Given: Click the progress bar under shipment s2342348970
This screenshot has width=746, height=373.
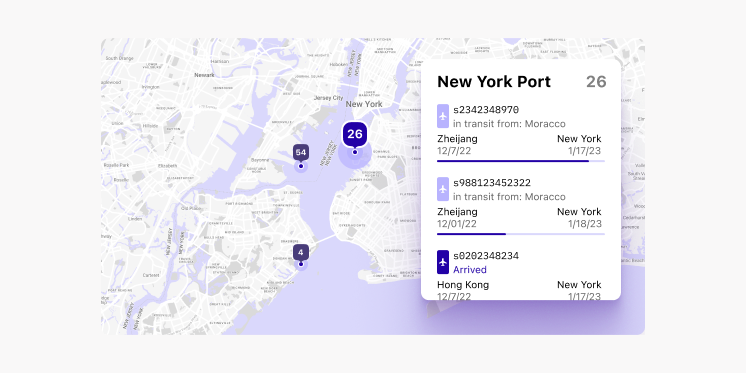Looking at the screenshot, I should tap(521, 161).
